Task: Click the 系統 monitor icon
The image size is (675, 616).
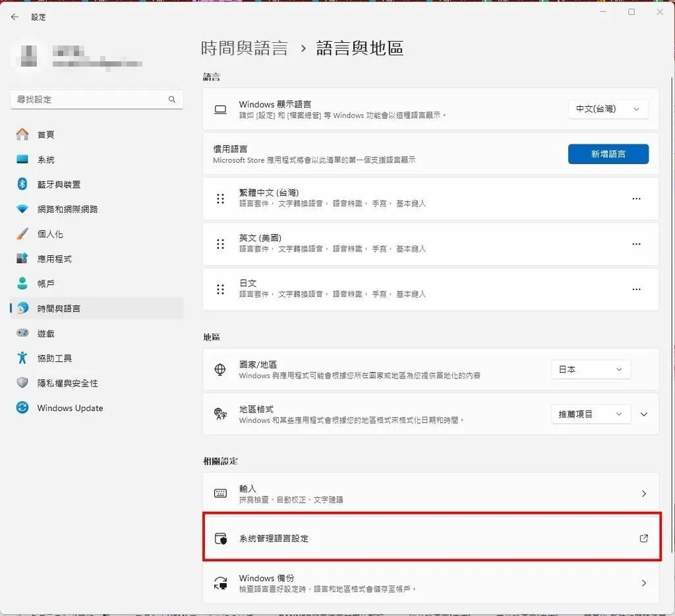Action: pos(22,160)
